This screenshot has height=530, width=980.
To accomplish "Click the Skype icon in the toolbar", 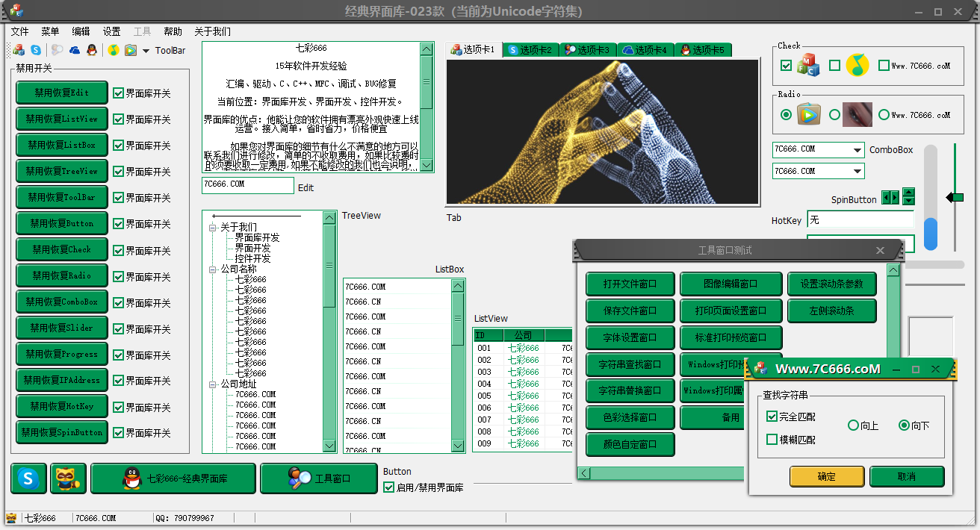I will pyautogui.click(x=36, y=51).
